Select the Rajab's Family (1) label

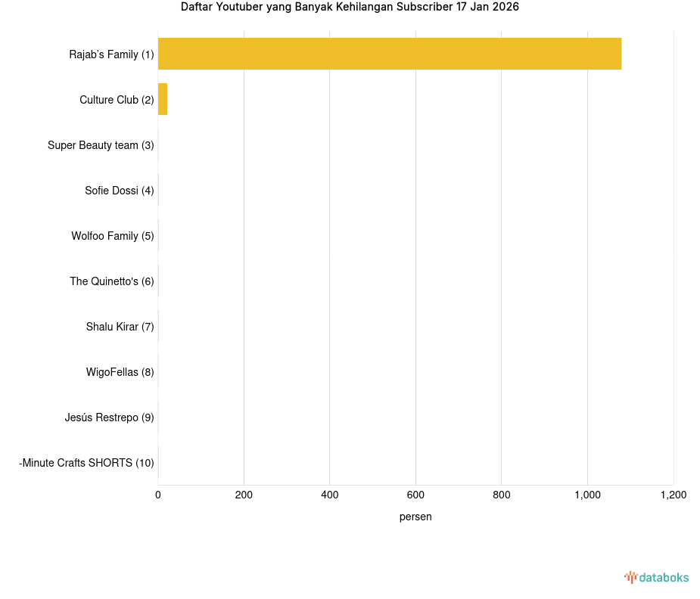111,54
